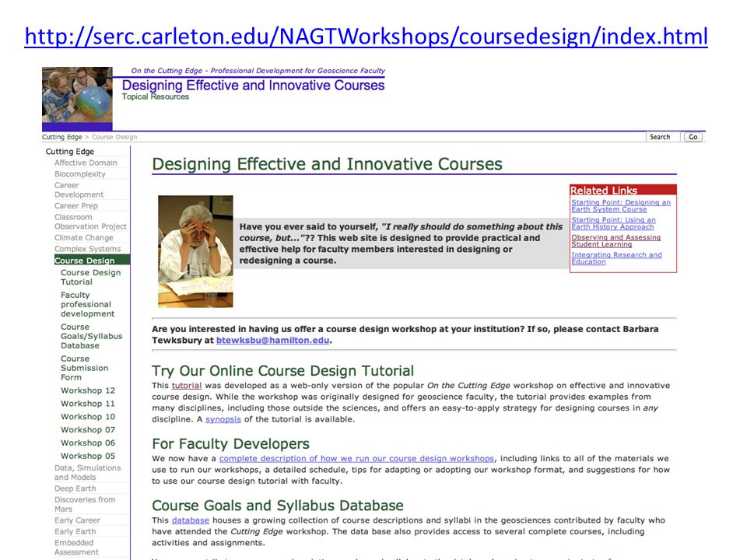Open Workshop 06 sidebar link
The height and width of the screenshot is (560, 747).
88,443
